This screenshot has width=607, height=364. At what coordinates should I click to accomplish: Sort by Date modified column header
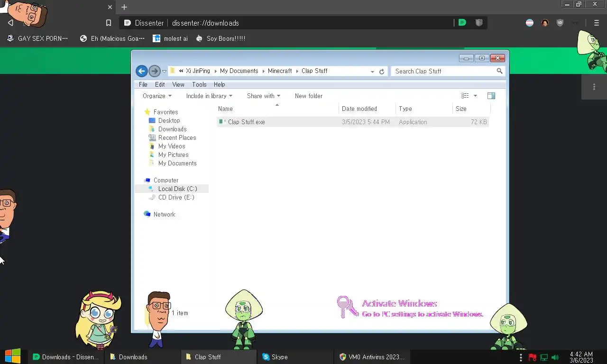(x=367, y=109)
